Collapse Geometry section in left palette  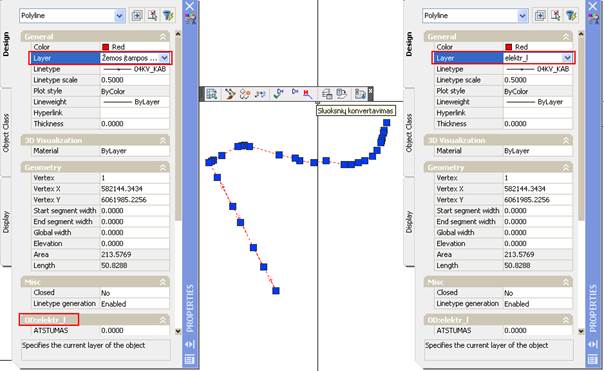tap(163, 168)
